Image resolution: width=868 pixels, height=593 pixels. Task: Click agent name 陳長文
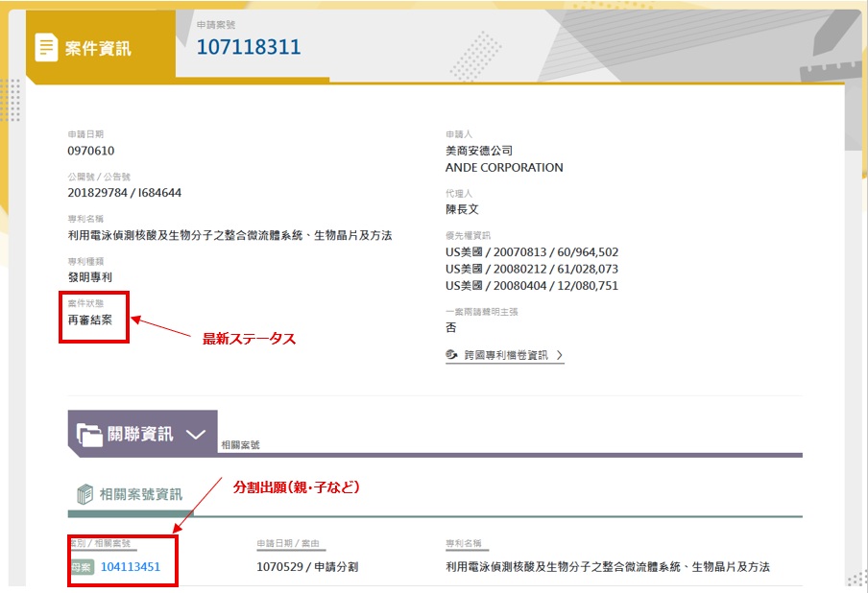coord(462,209)
